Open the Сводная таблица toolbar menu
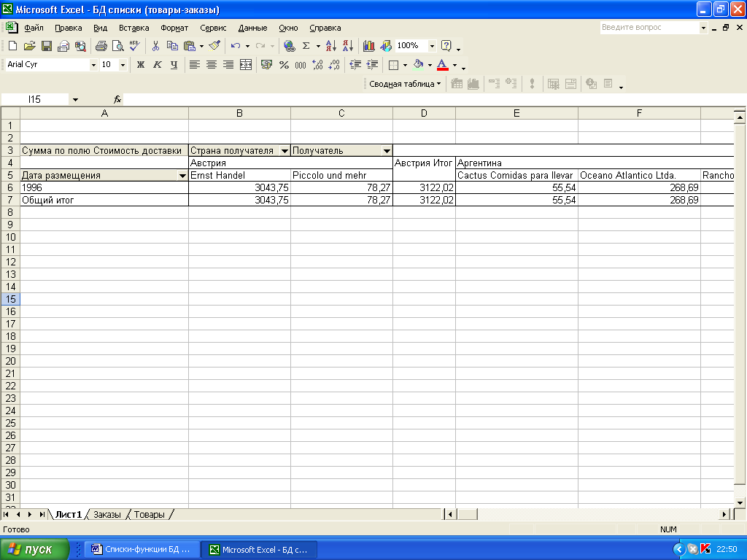The width and height of the screenshot is (747, 560). pos(405,84)
